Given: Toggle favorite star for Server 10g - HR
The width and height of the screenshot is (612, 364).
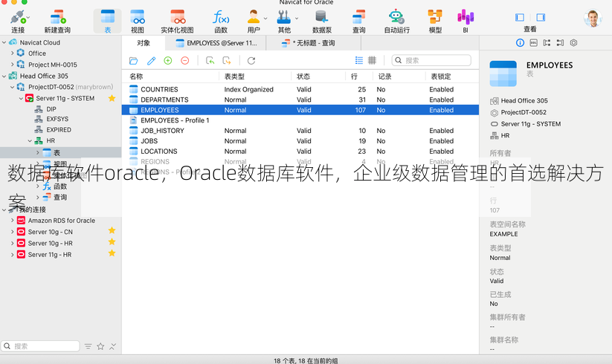Looking at the screenshot, I should coord(112,242).
